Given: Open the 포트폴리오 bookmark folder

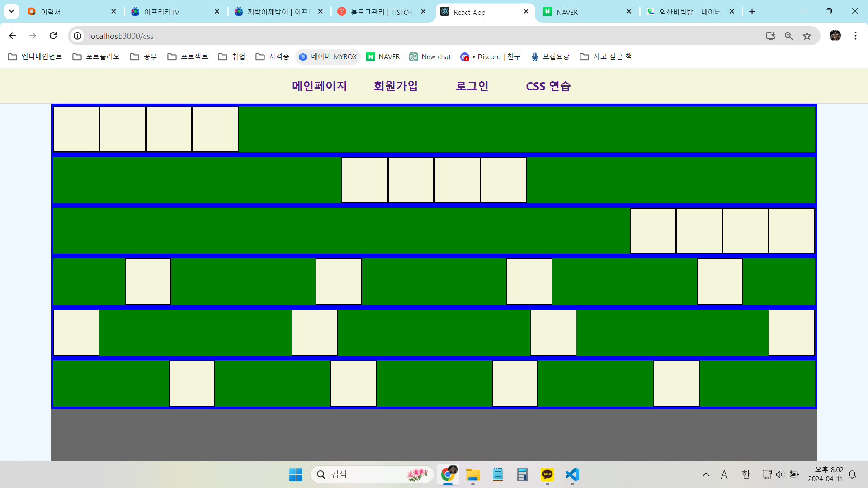Looking at the screenshot, I should point(96,56).
